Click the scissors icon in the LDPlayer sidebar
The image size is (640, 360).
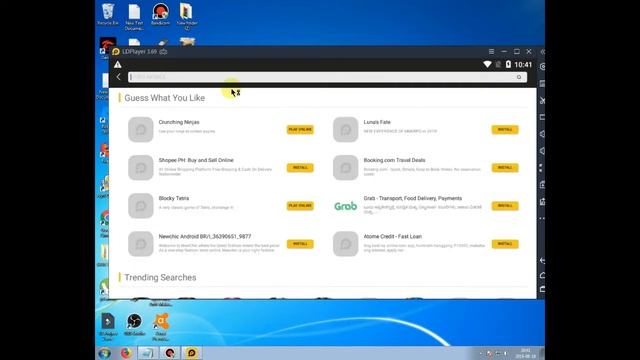[x=542, y=100]
